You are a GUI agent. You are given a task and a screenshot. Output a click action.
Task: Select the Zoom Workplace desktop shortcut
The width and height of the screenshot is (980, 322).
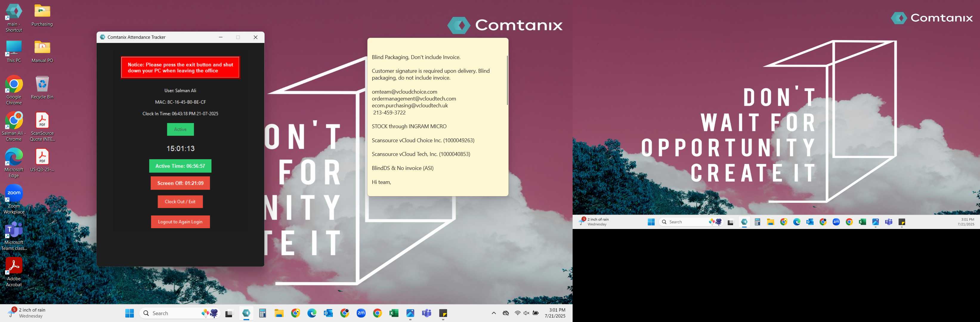pos(14,199)
